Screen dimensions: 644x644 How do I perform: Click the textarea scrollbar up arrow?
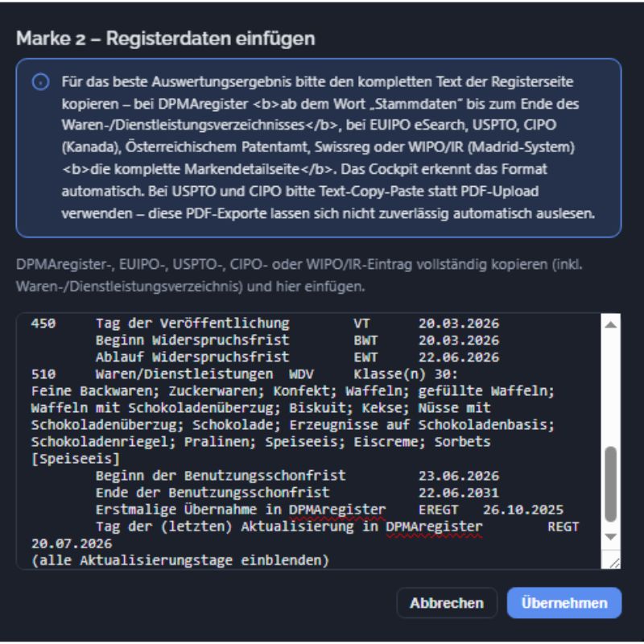611,324
